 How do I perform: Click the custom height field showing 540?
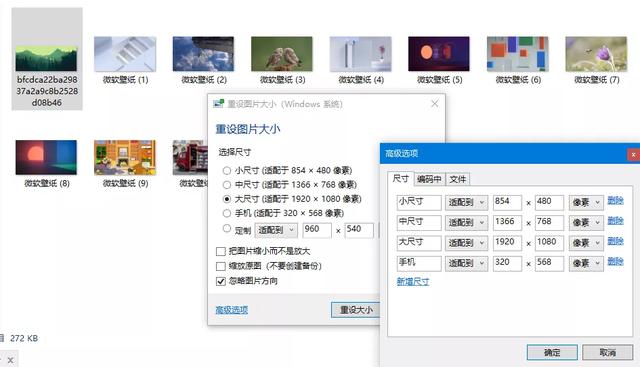359,230
